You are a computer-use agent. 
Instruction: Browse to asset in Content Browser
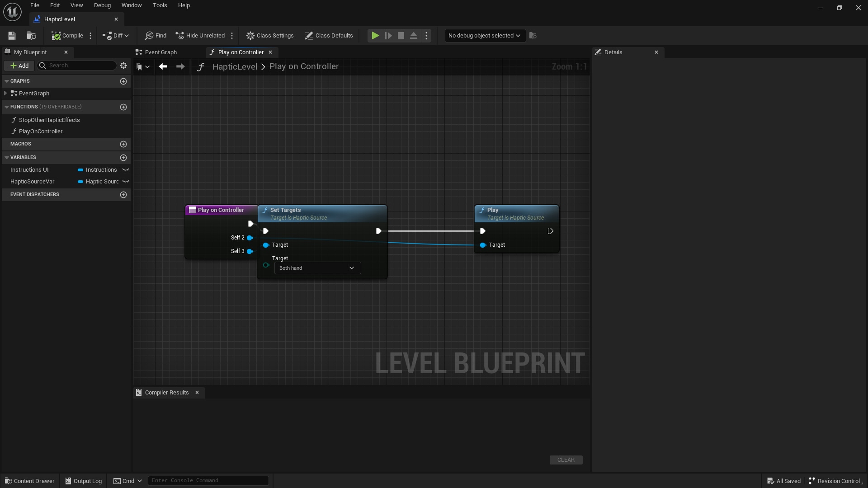click(31, 36)
